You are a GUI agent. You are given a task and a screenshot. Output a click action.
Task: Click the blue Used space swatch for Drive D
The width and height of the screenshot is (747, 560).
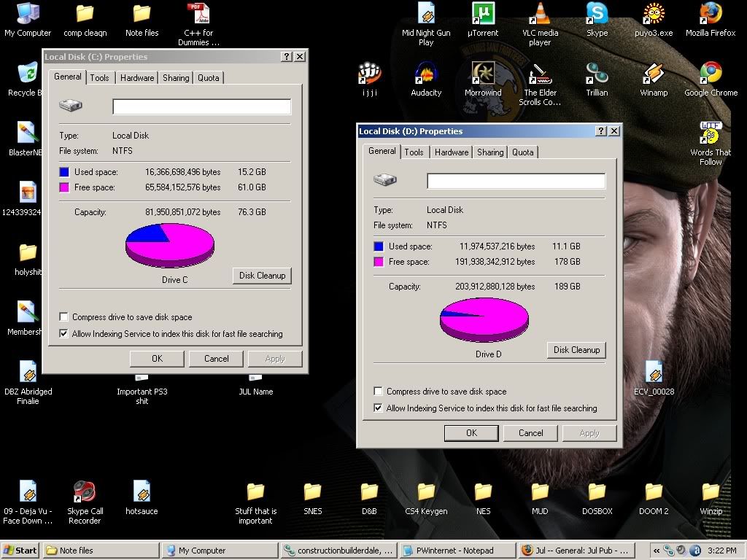(379, 246)
